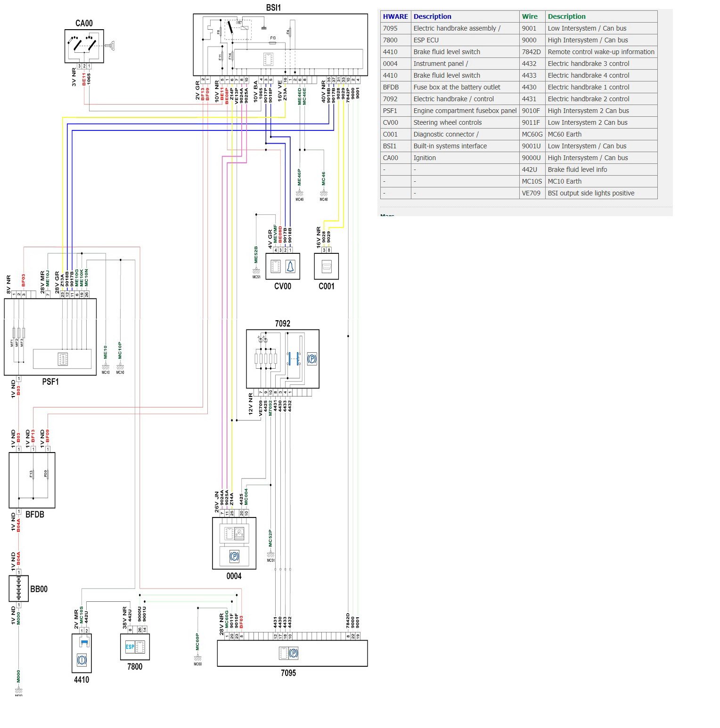
Task: Click the MC10S wire code in the table
Action: 532,181
